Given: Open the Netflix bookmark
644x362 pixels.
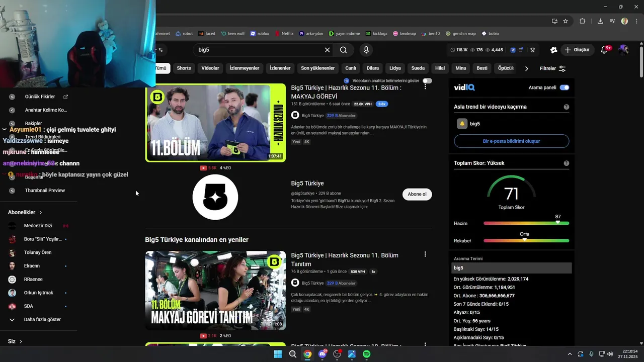Looking at the screenshot, I should tap(284, 34).
